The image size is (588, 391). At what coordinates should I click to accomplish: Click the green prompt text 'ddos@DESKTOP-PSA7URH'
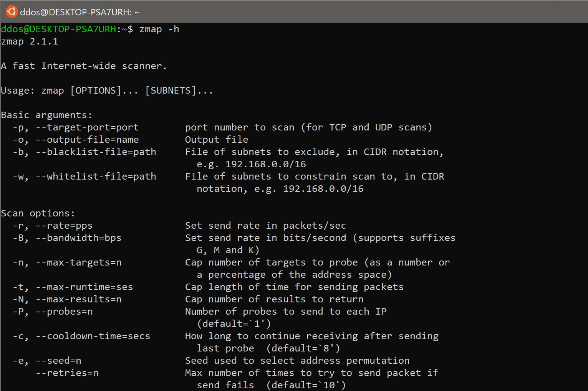58,29
